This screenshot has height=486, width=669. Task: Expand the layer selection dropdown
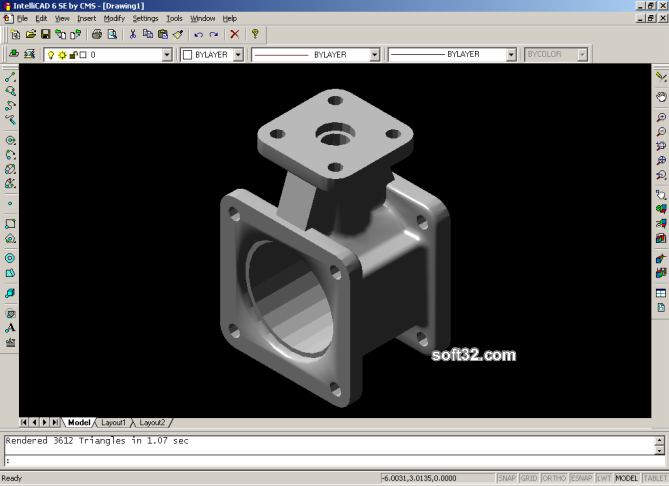167,55
